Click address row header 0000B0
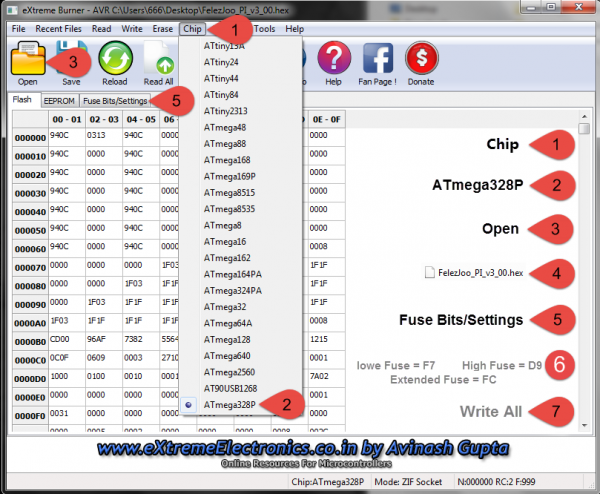Viewport: 600px width, 494px height. click(x=30, y=342)
